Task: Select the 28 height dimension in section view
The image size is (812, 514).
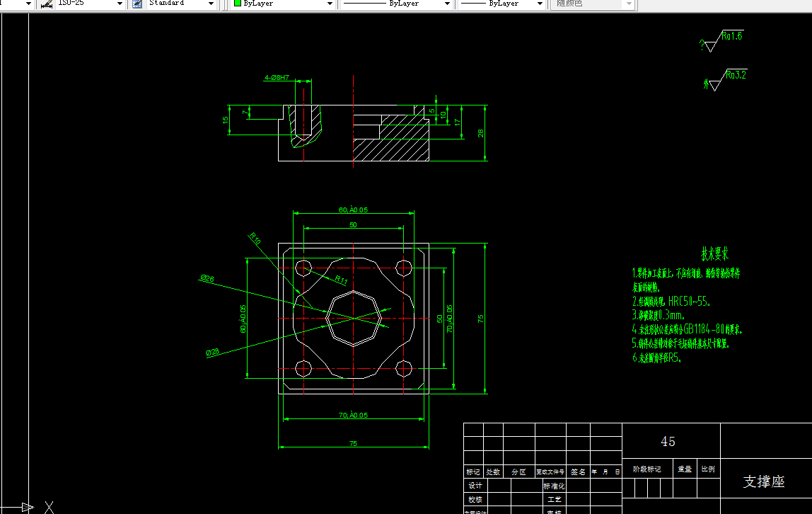Action: point(480,133)
